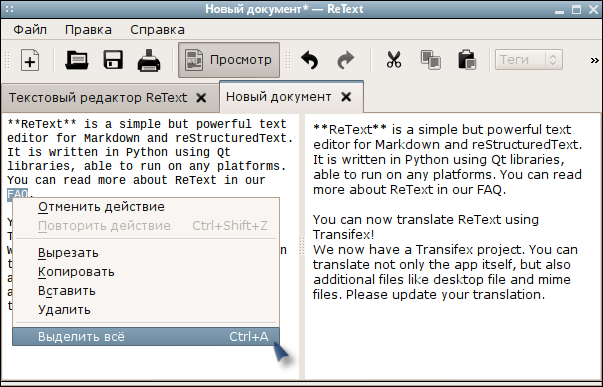Undo the last action with arrow icon

(310, 60)
